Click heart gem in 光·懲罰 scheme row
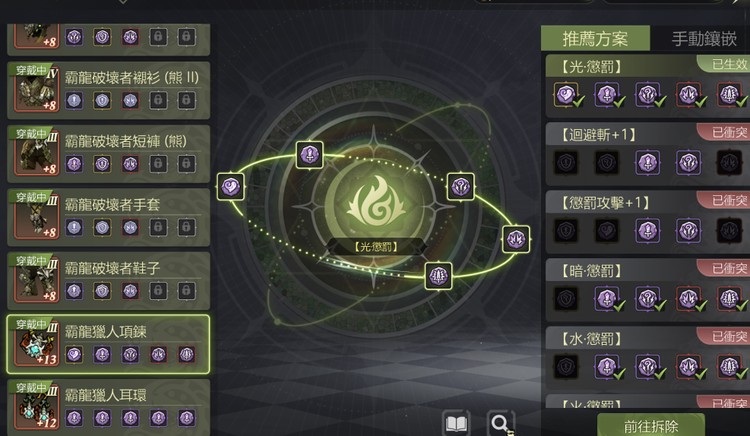The image size is (750, 436). click(x=565, y=94)
